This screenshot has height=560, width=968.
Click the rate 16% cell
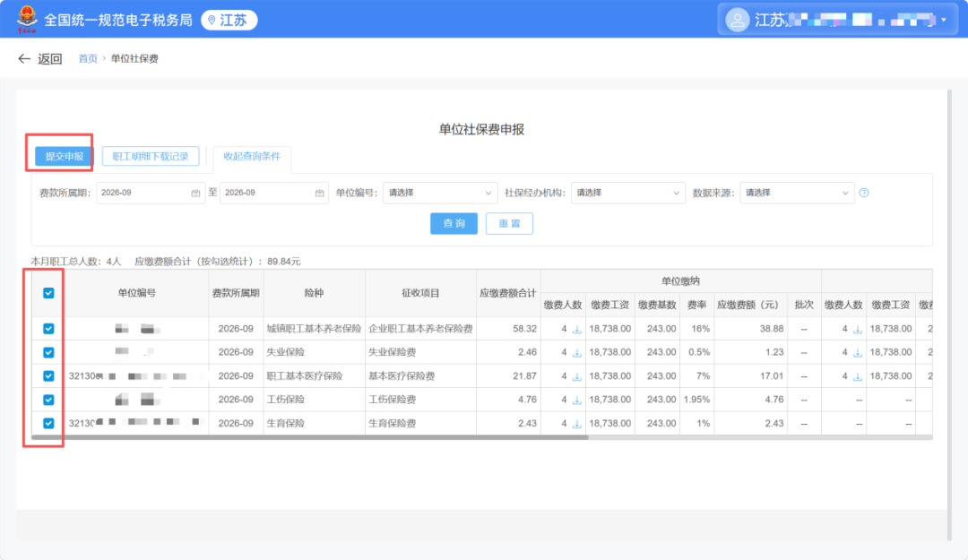click(x=696, y=329)
